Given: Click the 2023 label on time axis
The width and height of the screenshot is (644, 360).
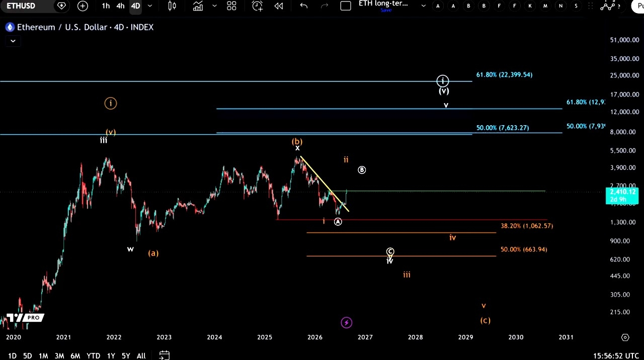Looking at the screenshot, I should [164, 337].
